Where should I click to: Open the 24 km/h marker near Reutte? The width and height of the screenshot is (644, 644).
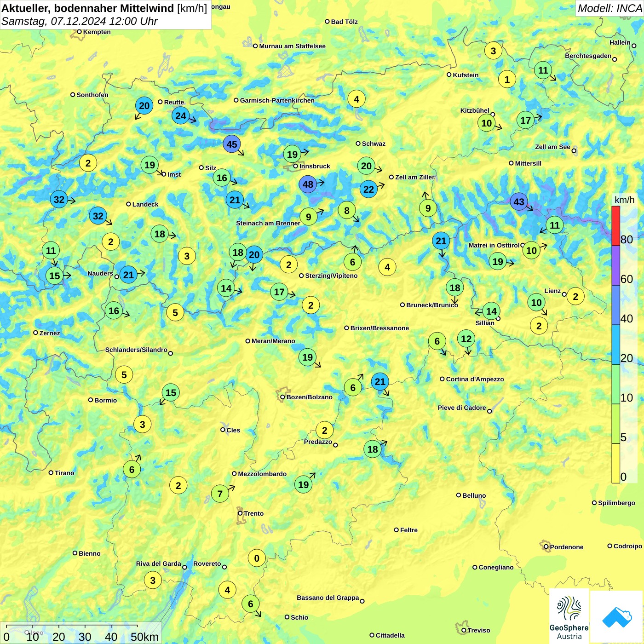(x=181, y=116)
